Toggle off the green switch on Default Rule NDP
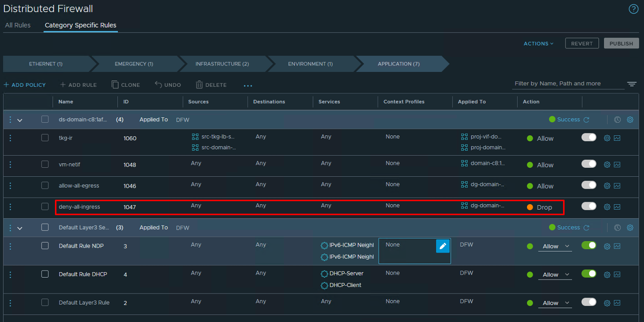Screen dimensions: 644x322 [589, 246]
